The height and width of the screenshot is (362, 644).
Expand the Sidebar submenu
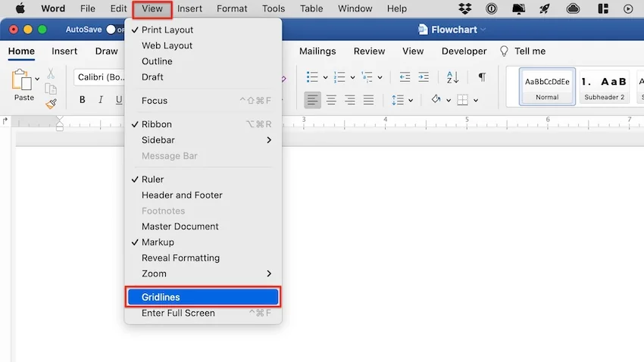pyautogui.click(x=203, y=140)
